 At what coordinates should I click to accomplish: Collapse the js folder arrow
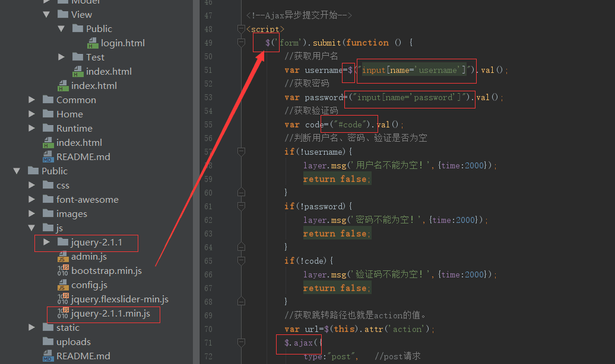pos(32,228)
